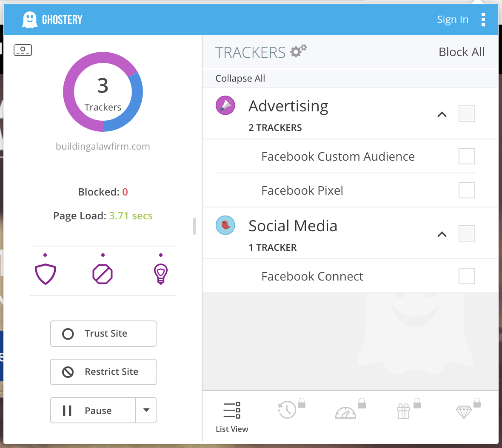The height and width of the screenshot is (448, 502).
Task: Collapse the Advertising category chevron
Action: point(442,114)
